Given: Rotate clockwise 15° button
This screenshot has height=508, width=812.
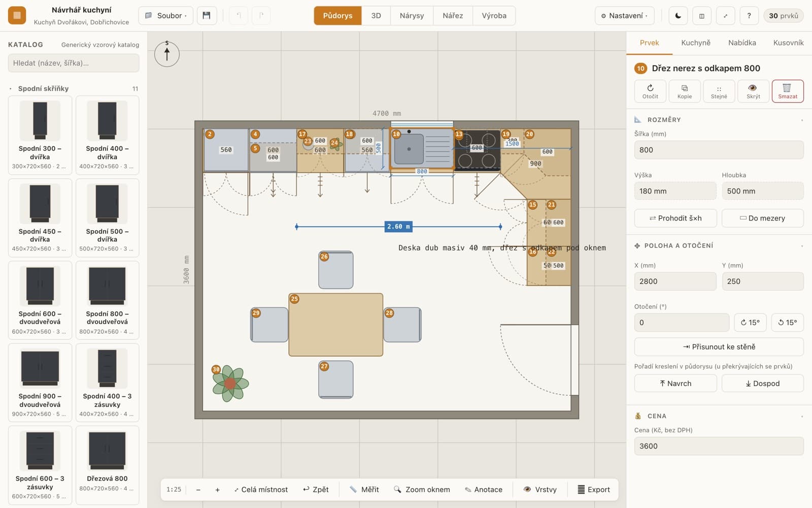Looking at the screenshot, I should [750, 323].
